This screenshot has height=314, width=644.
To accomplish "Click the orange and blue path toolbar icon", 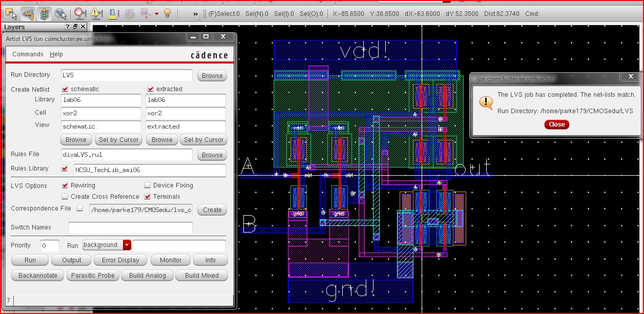I will point(28,13).
